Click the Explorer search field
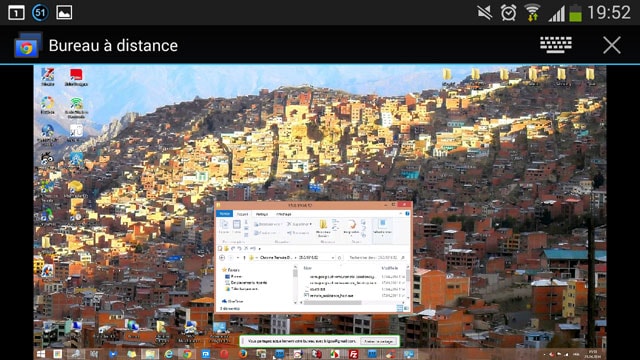This screenshot has height=360, width=640. pos(377,258)
